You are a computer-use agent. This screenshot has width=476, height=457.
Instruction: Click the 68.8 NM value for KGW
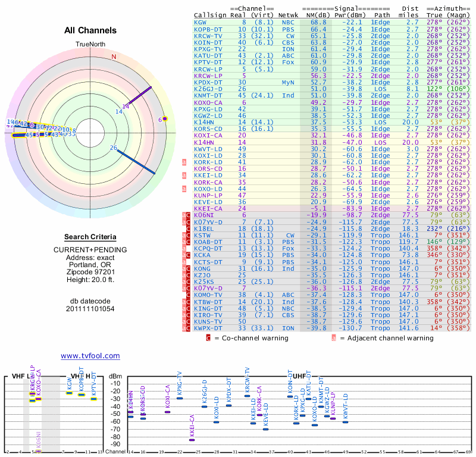click(318, 23)
